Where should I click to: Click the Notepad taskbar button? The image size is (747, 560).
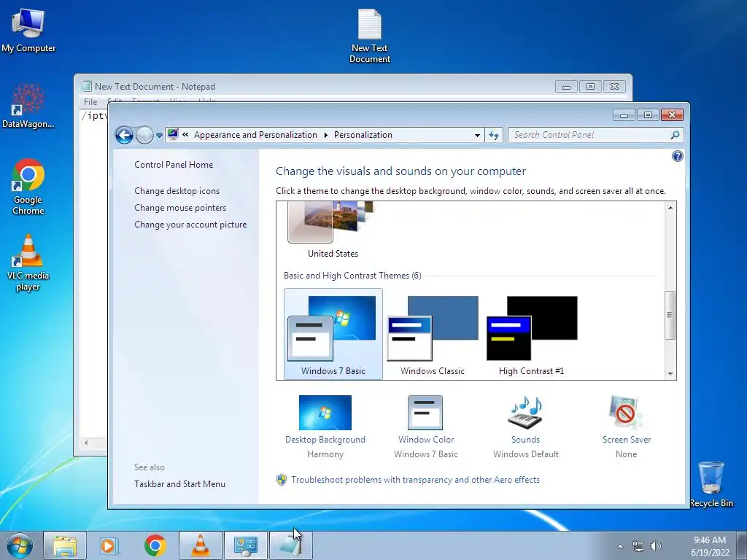click(x=291, y=545)
